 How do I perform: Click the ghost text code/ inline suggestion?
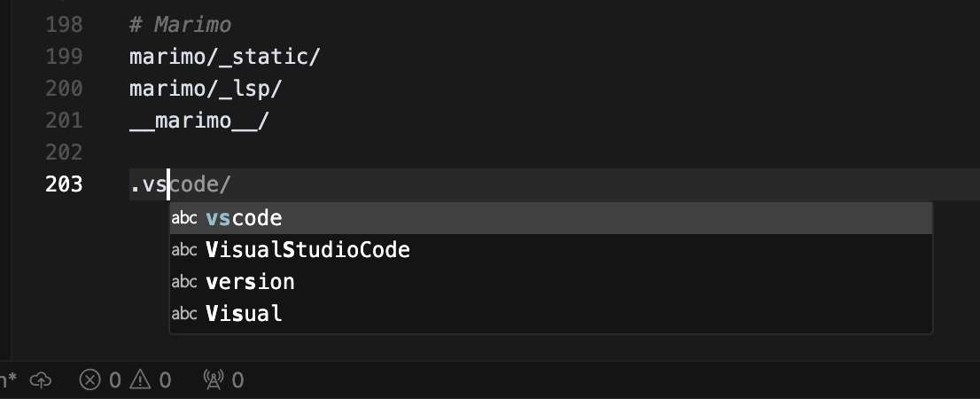tap(200, 184)
